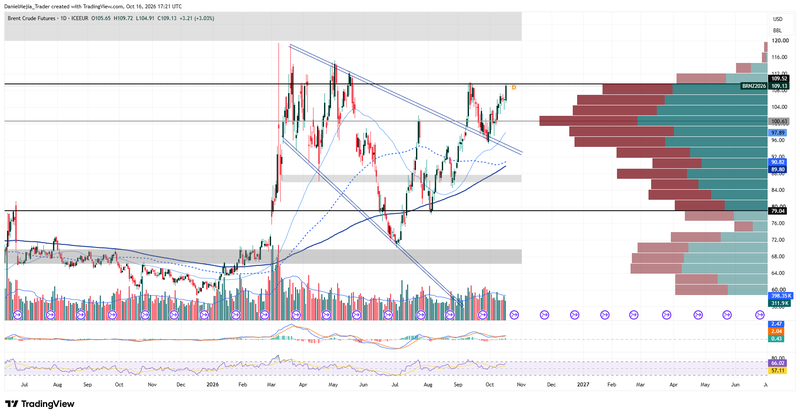The width and height of the screenshot is (800, 417).
Task: Click the rollover marker beside Nov 2025
Action: tap(143, 315)
